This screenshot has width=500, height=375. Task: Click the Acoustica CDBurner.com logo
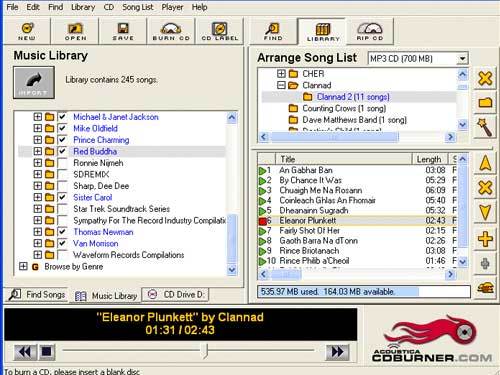(431, 339)
